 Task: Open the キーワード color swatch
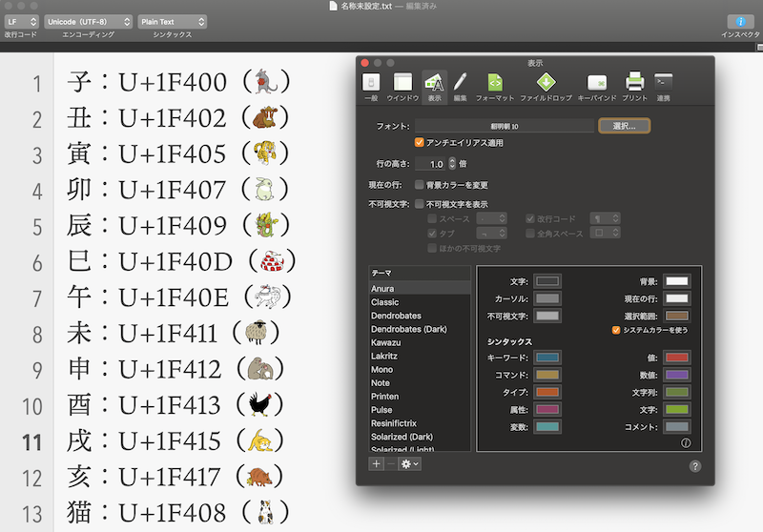click(x=547, y=358)
